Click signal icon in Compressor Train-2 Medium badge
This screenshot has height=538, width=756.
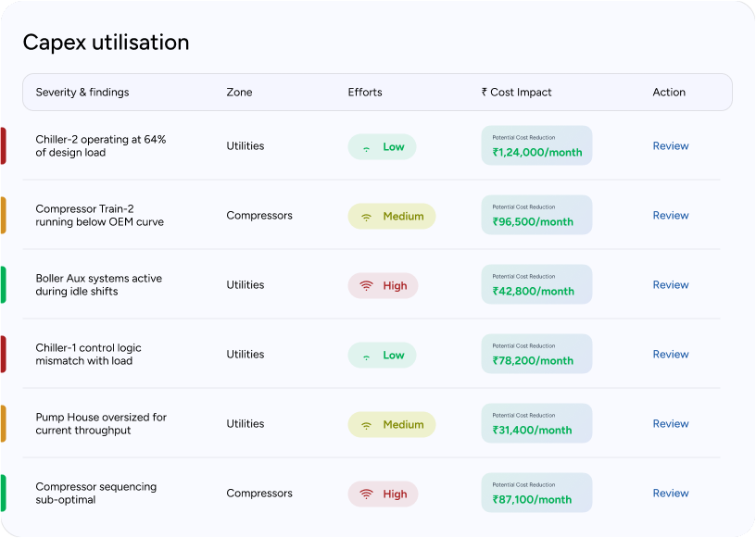366,217
